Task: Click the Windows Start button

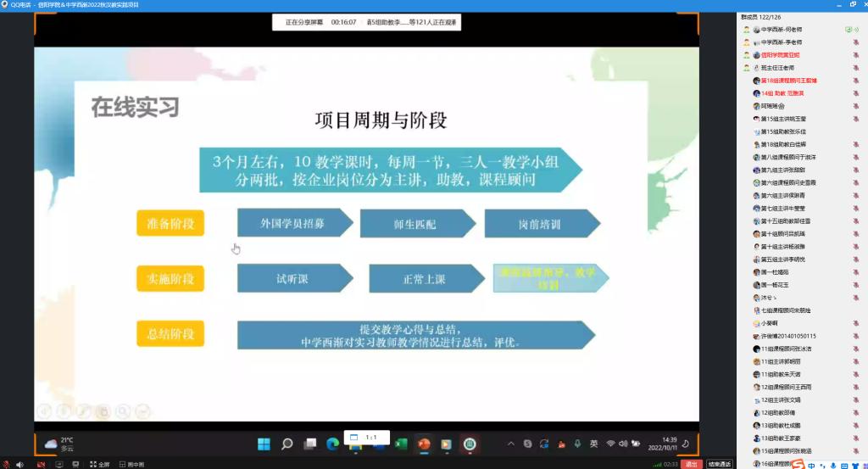Action: 264,444
